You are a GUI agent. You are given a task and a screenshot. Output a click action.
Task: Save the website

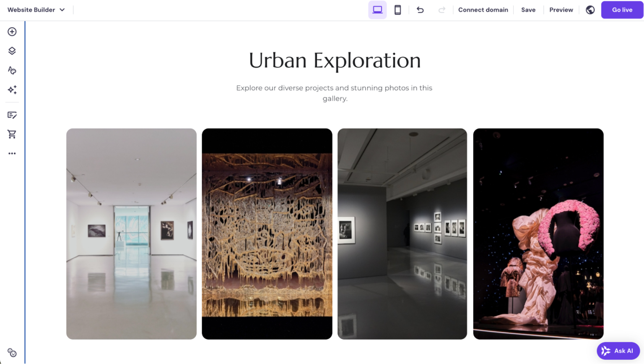528,10
